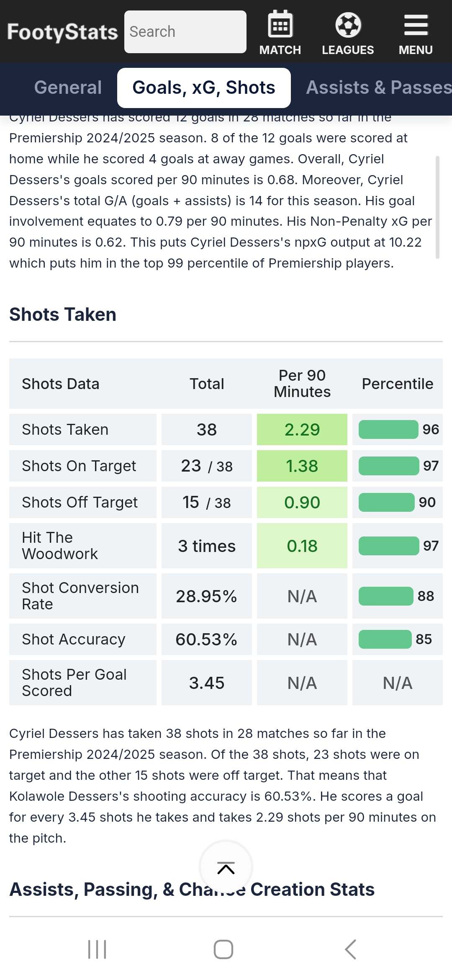The width and height of the screenshot is (452, 980).
Task: Switch to the General tab
Action: click(x=68, y=88)
